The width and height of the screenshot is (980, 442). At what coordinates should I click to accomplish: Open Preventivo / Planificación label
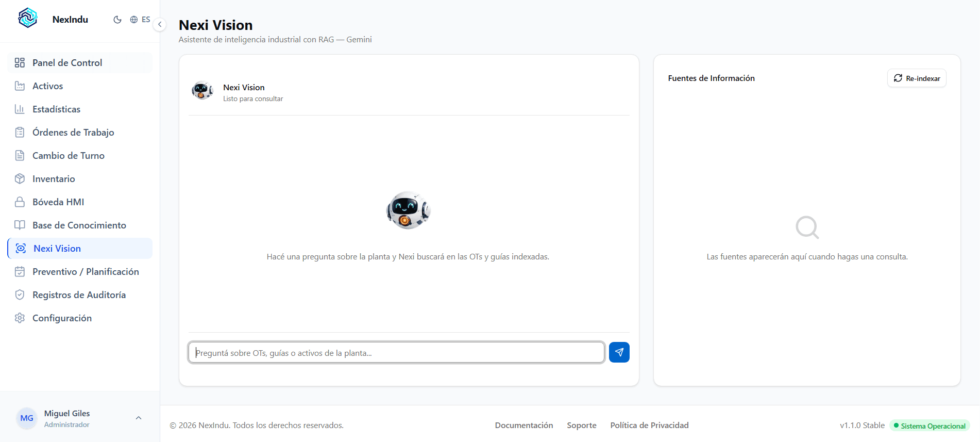pos(86,271)
